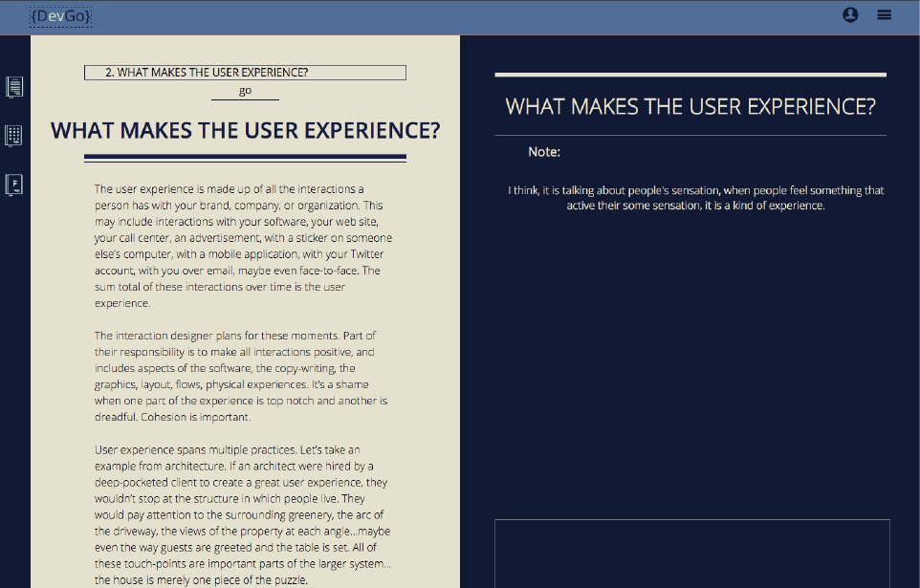
Task: Click the DevGo logo in the header
Action: coord(61,17)
